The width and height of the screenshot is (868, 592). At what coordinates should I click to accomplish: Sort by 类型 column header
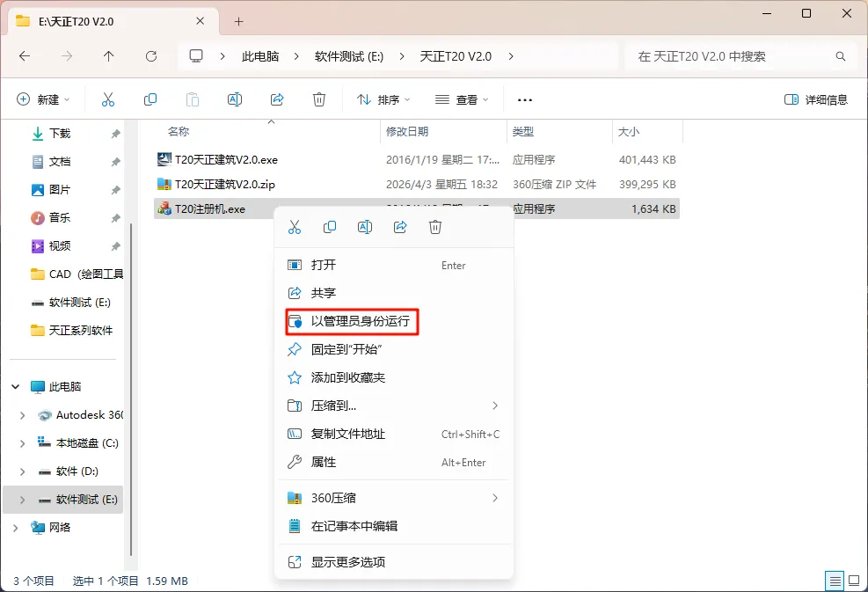pos(522,131)
